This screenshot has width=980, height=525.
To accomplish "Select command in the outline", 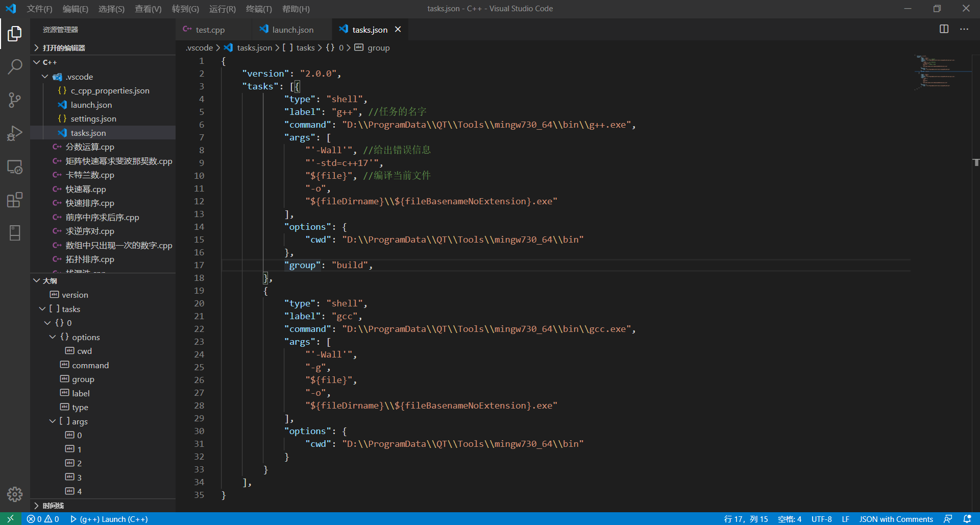I will pos(103,365).
